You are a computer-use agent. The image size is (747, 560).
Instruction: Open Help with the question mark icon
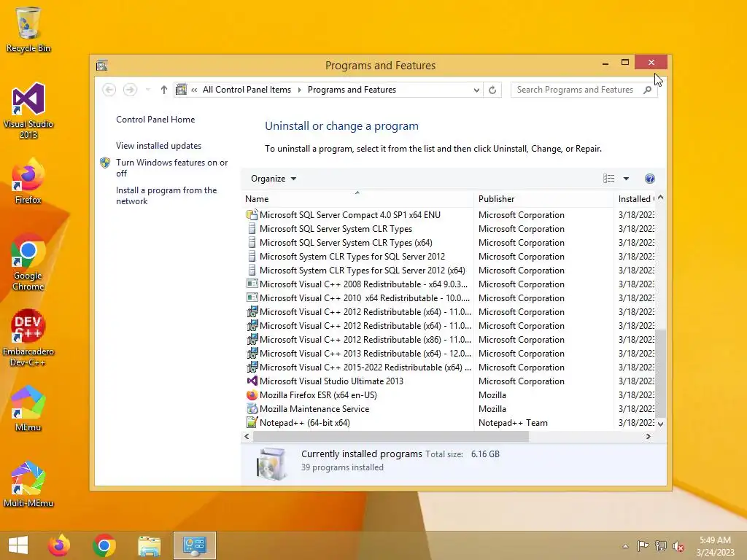click(x=649, y=179)
